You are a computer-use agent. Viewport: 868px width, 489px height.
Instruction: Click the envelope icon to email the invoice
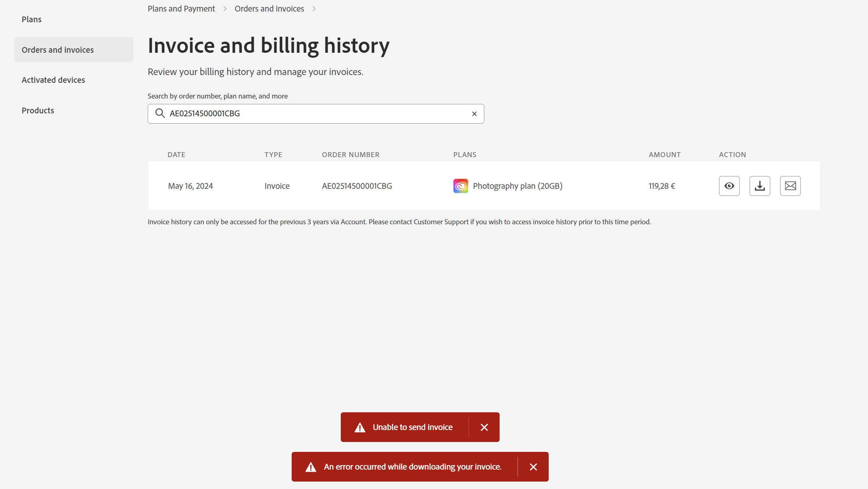pyautogui.click(x=790, y=186)
